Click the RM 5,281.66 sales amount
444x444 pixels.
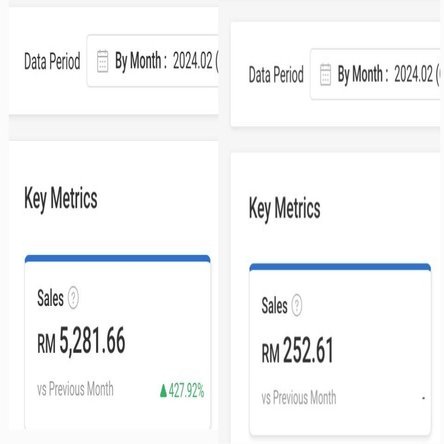pyautogui.click(x=81, y=341)
